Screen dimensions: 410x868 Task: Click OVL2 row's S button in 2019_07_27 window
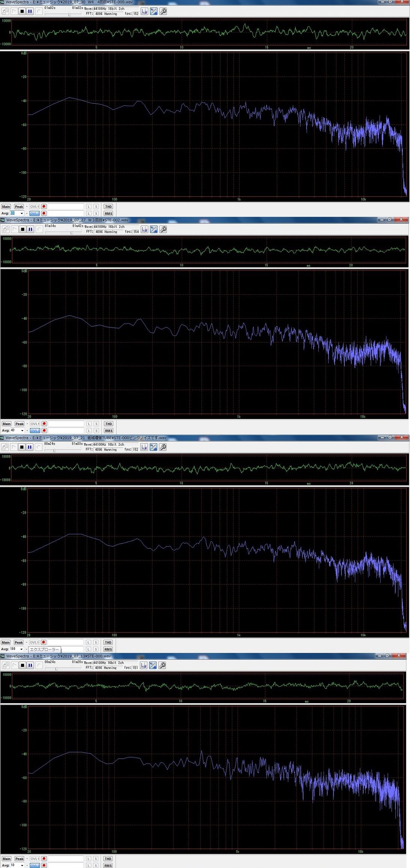coord(96,431)
